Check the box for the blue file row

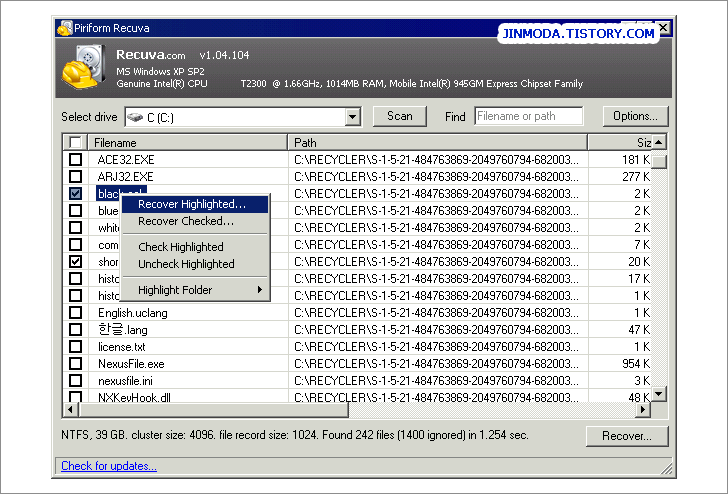pyautogui.click(x=75, y=211)
